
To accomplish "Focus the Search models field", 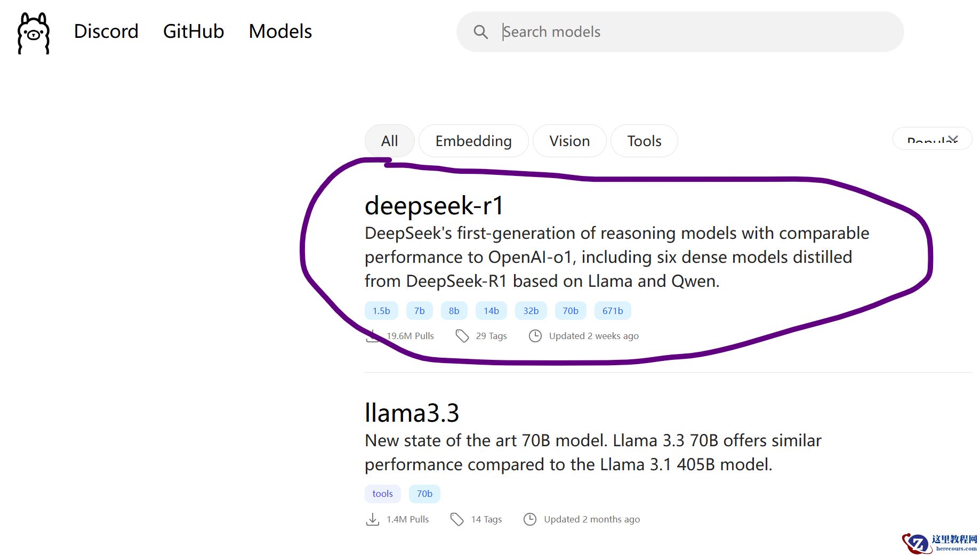I will tap(693, 32).
